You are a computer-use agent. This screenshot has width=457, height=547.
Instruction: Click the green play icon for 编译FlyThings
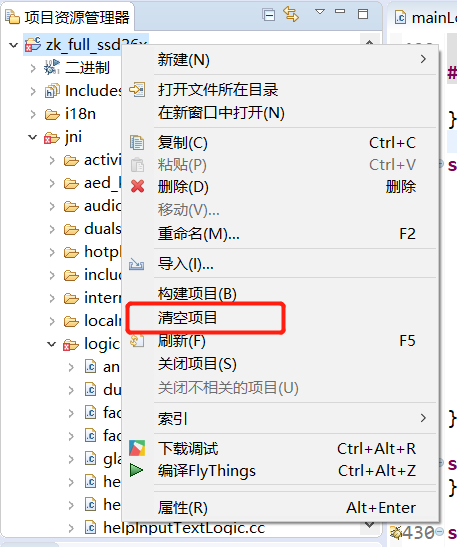[136, 470]
